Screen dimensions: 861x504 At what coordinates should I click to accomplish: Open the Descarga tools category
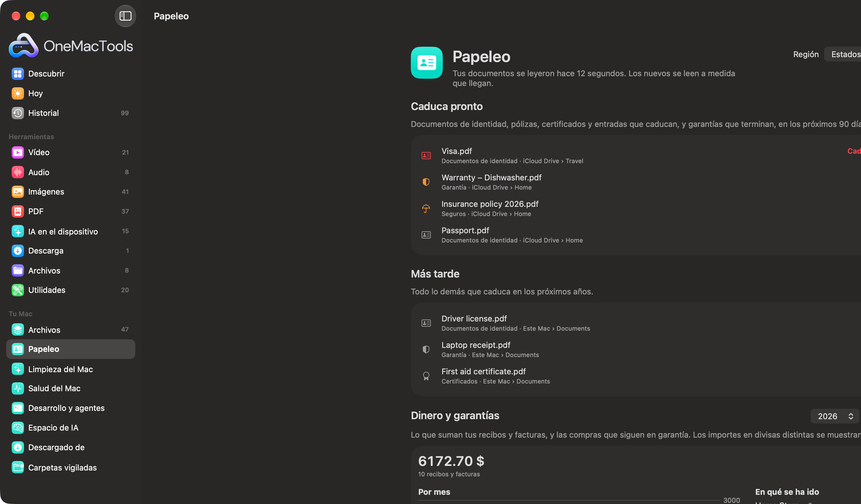(70, 251)
